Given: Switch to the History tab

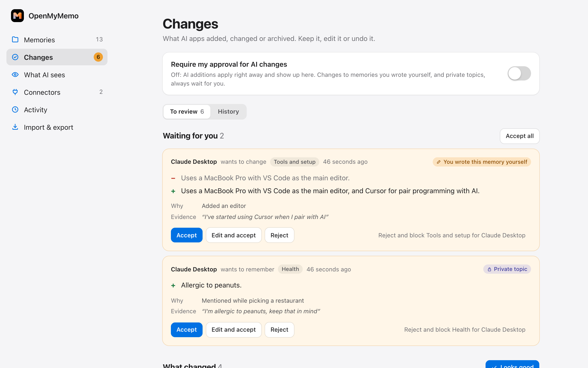Looking at the screenshot, I should (x=228, y=112).
